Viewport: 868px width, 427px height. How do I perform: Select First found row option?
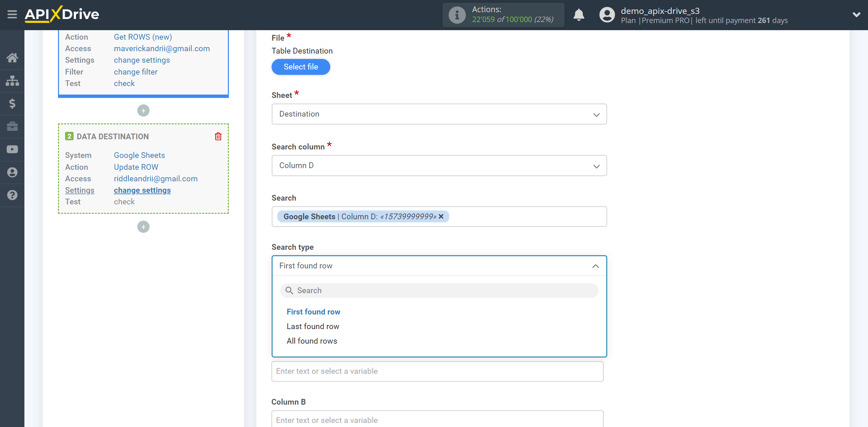point(313,312)
